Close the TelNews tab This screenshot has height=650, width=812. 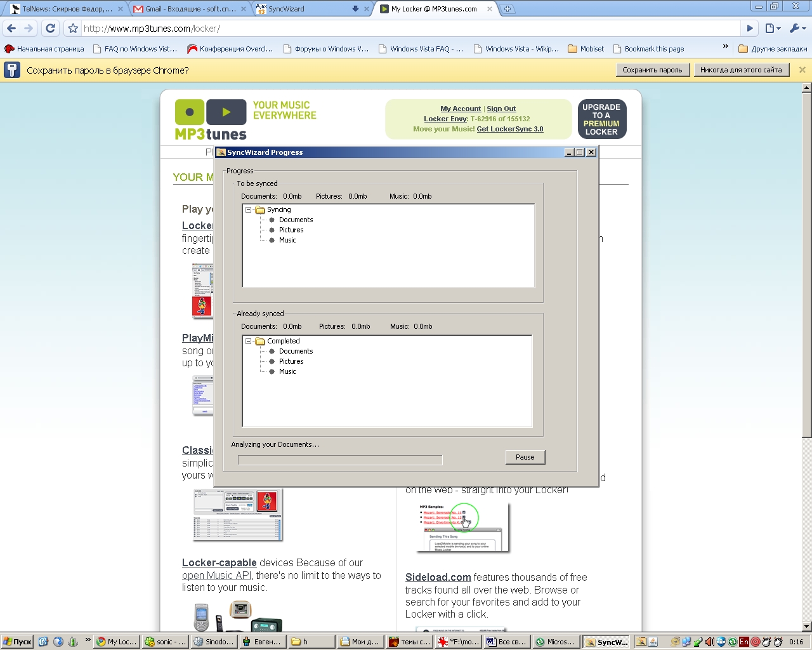pyautogui.click(x=121, y=9)
